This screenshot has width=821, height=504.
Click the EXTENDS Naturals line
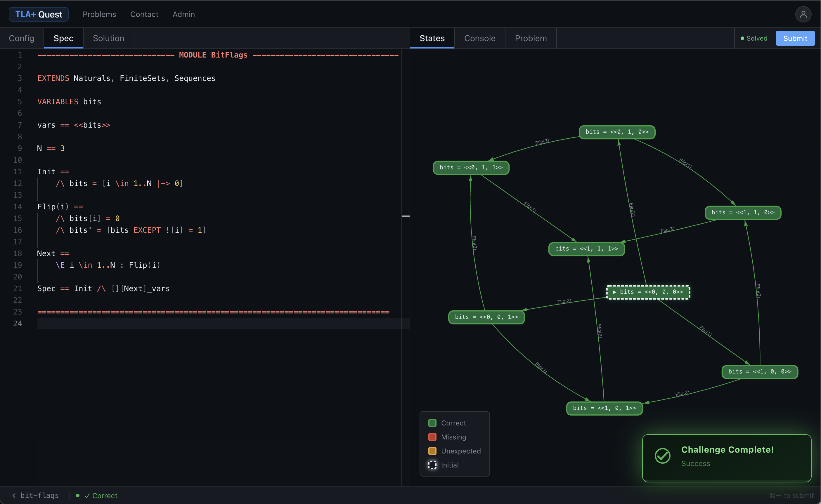pyautogui.click(x=127, y=78)
